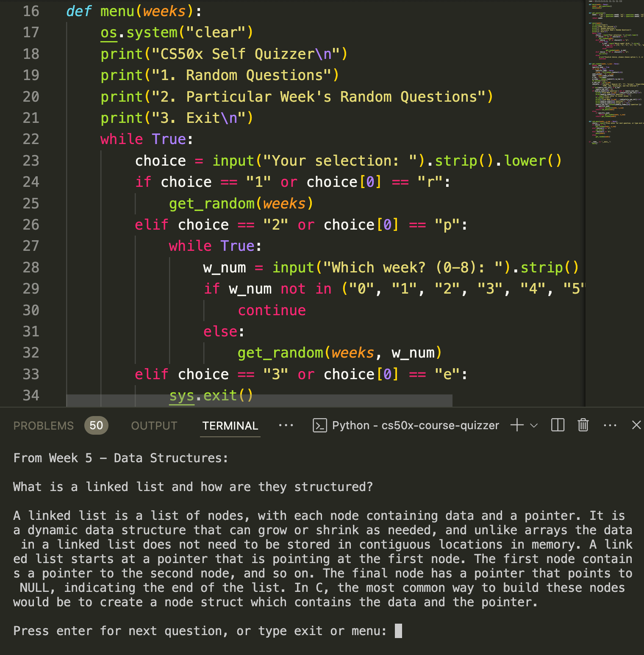
Task: Click the Problems count badge showing 50
Action: 96,425
